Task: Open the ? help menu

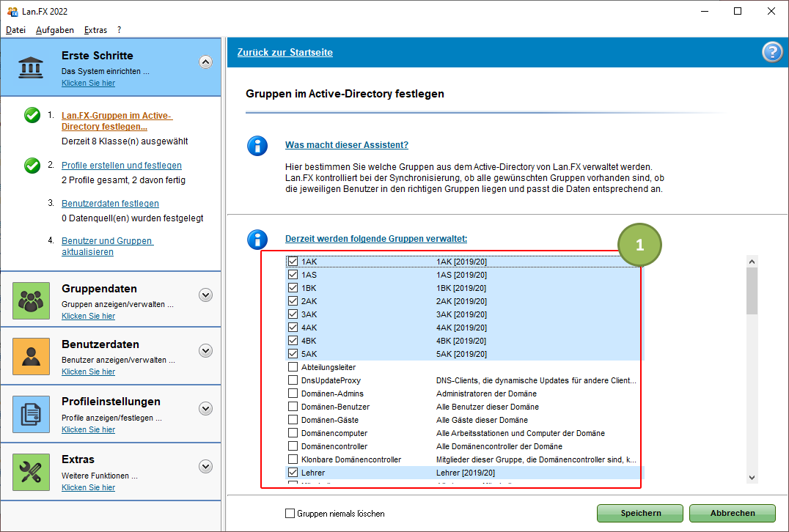Action: tap(120, 29)
